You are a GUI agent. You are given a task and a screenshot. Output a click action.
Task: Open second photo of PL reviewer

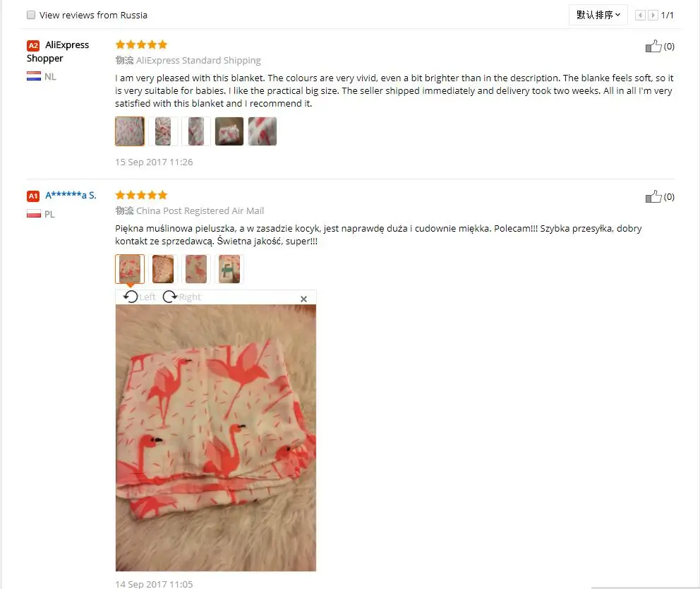(163, 269)
